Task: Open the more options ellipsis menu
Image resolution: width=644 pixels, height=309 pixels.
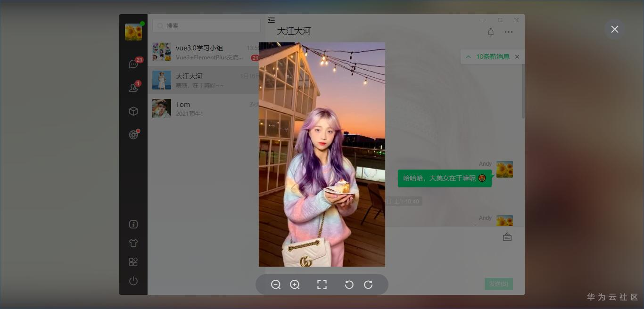Action: 509,32
